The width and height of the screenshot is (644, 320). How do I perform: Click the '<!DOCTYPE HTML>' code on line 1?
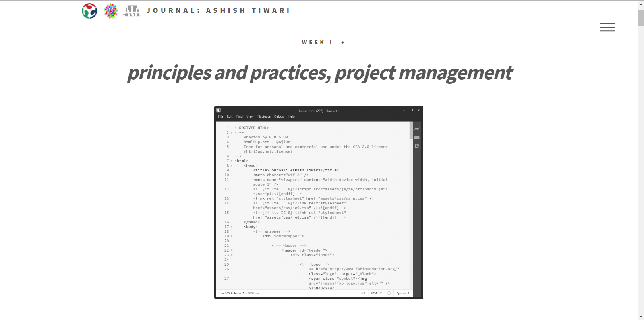coord(252,128)
